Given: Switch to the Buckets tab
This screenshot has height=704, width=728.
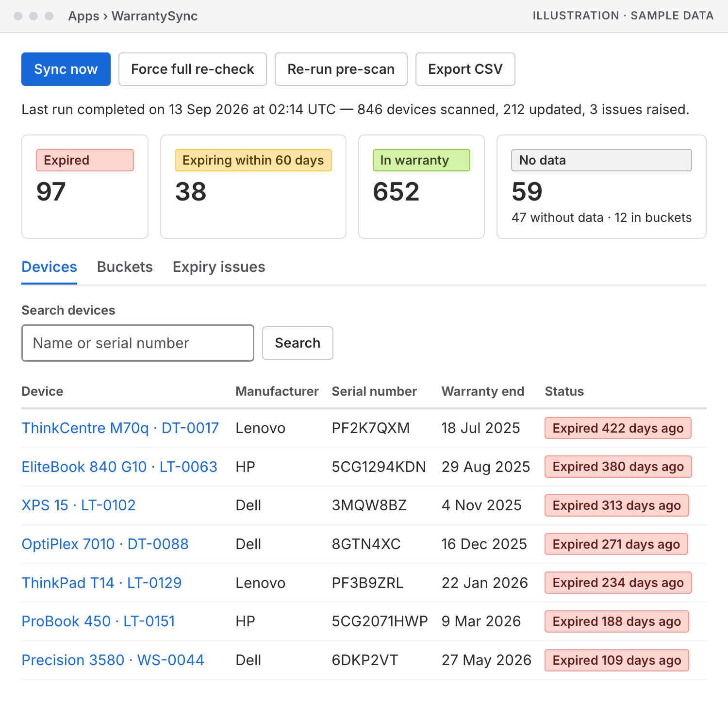Looking at the screenshot, I should [x=125, y=267].
